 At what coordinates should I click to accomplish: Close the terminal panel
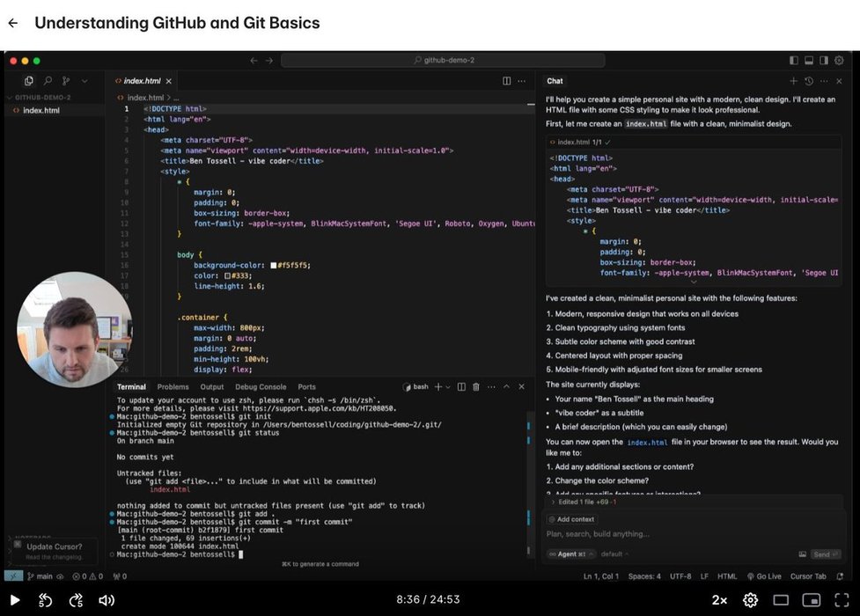click(522, 387)
